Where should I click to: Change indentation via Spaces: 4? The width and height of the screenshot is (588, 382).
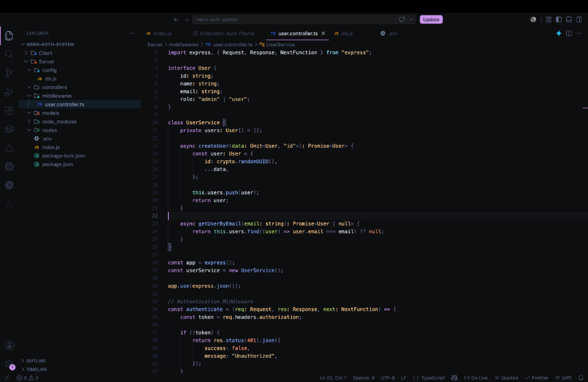coord(363,378)
